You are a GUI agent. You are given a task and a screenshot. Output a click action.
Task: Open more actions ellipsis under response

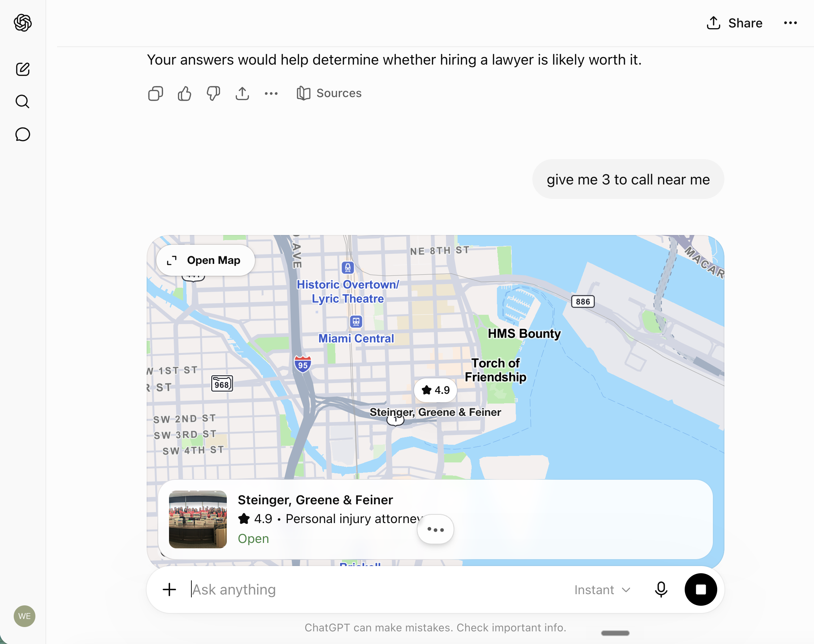[x=271, y=93]
